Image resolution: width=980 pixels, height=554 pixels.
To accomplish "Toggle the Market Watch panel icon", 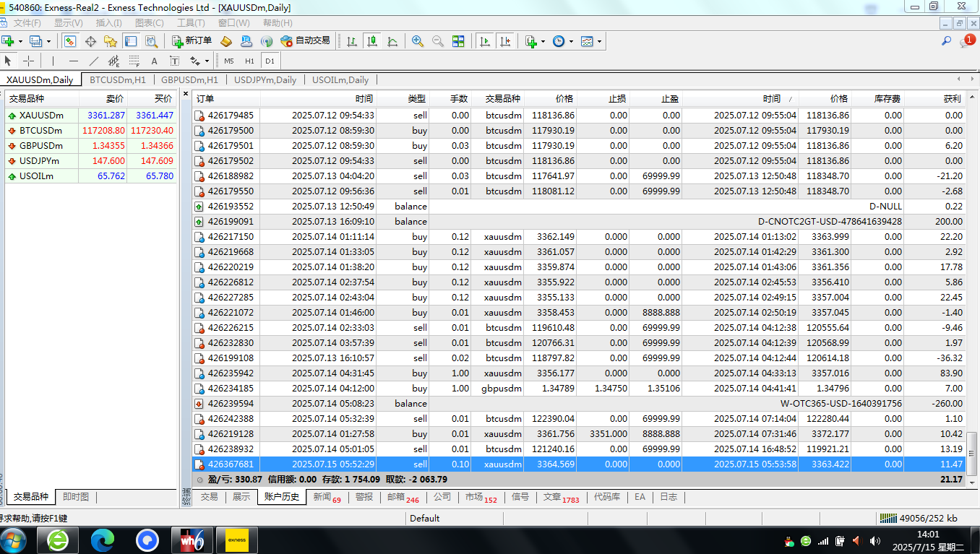I will coord(70,41).
